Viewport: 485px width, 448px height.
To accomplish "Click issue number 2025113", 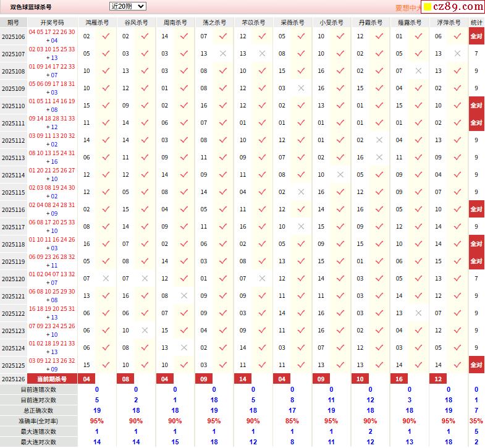I will click(x=14, y=158).
